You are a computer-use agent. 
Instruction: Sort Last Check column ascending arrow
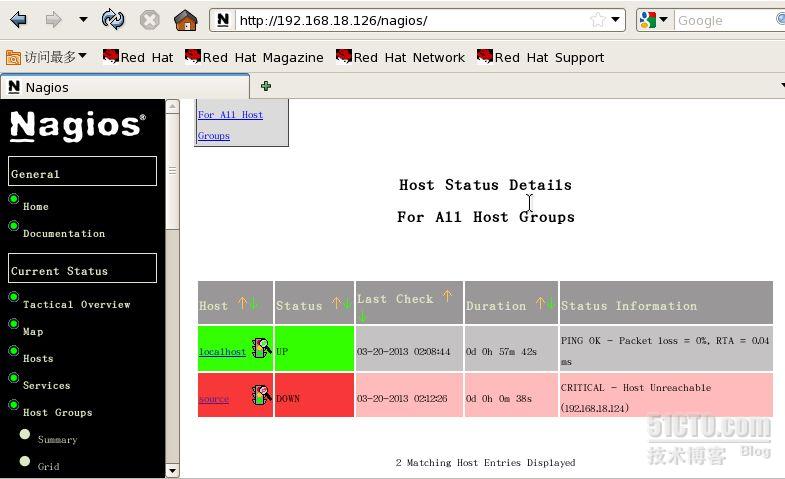point(447,296)
